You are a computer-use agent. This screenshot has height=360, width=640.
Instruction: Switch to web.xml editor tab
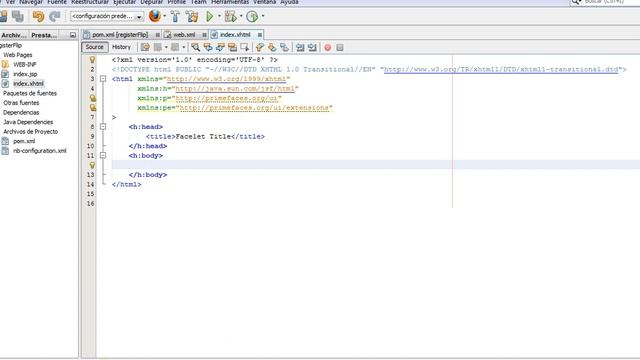(184, 35)
